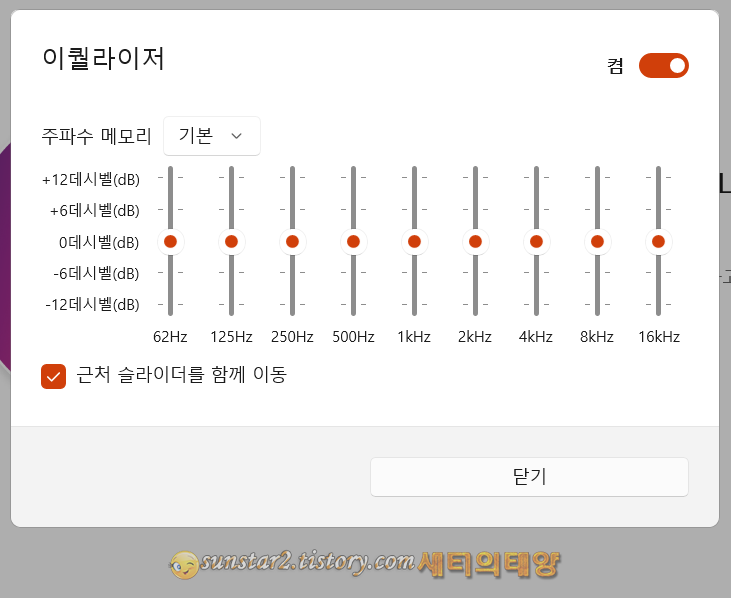Click the 250Hz frequency label

pos(292,337)
